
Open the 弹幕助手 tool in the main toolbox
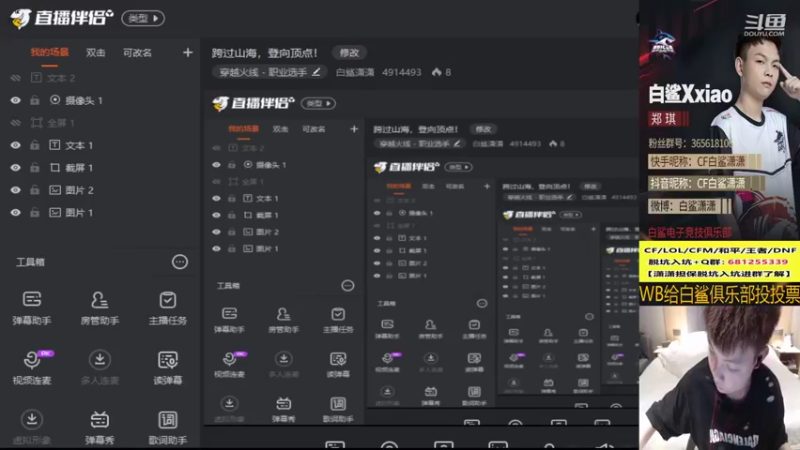coord(32,308)
